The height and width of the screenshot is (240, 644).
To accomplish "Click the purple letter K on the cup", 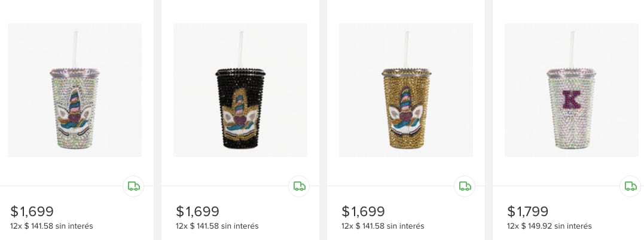I will [572, 99].
